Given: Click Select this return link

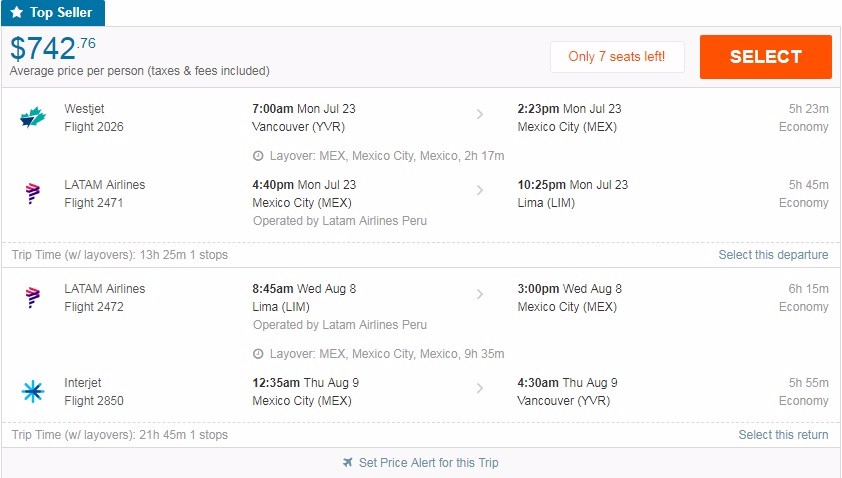Looking at the screenshot, I should pyautogui.click(x=783, y=435).
